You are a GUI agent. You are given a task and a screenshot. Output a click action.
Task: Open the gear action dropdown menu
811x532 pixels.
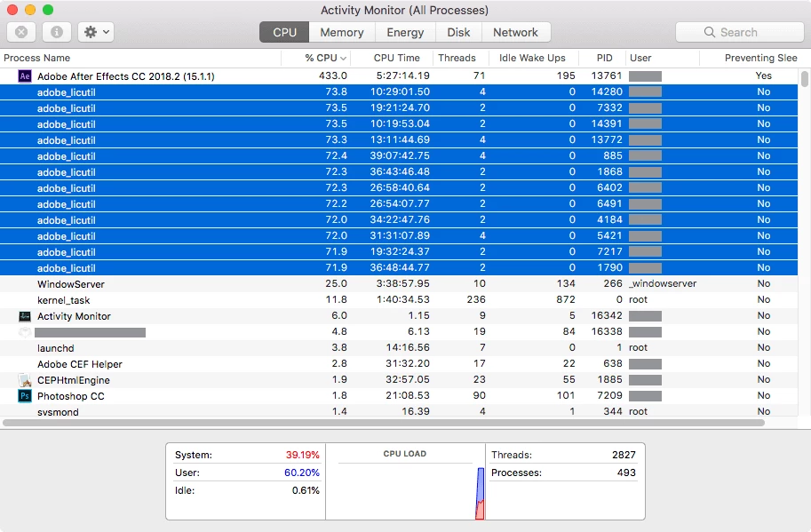click(x=96, y=32)
